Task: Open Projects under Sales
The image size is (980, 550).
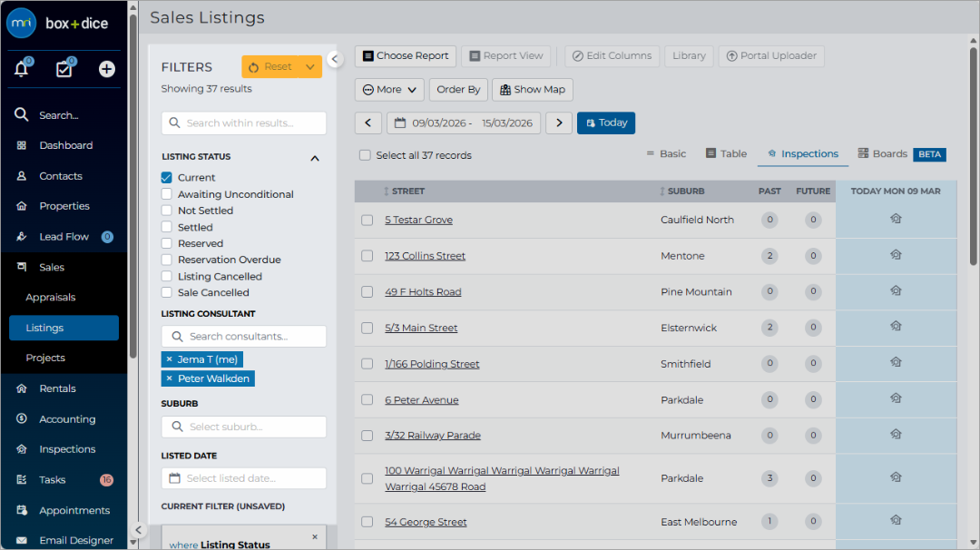Action: pyautogui.click(x=45, y=358)
